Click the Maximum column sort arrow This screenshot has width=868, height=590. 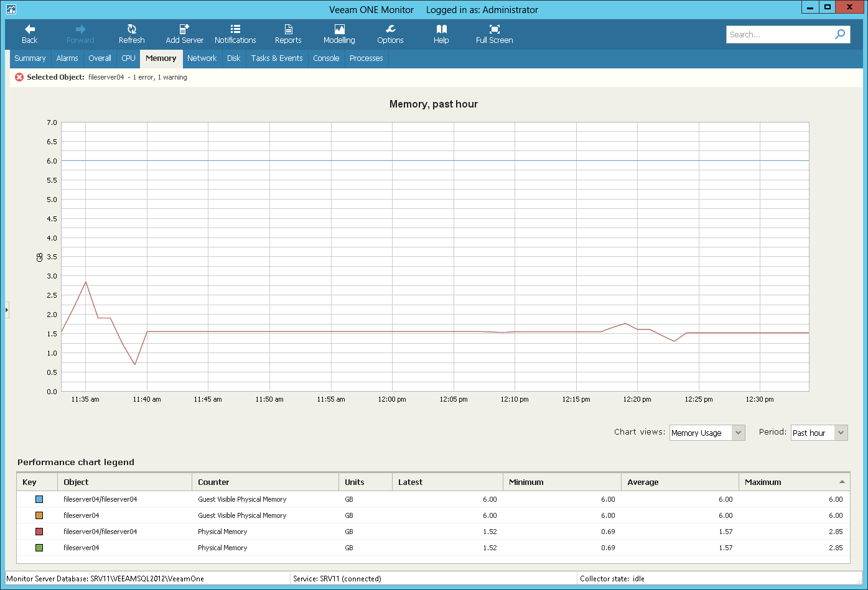point(842,482)
